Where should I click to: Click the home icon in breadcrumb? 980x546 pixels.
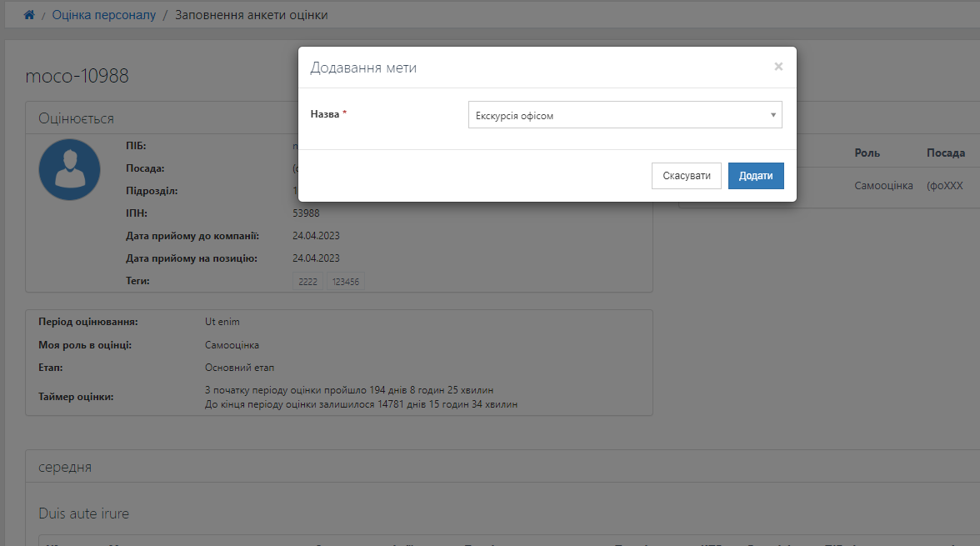click(x=28, y=14)
